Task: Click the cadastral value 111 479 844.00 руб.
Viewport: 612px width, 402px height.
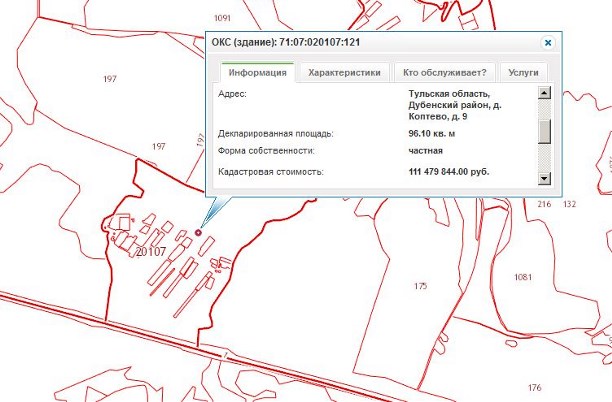Action: [461, 172]
